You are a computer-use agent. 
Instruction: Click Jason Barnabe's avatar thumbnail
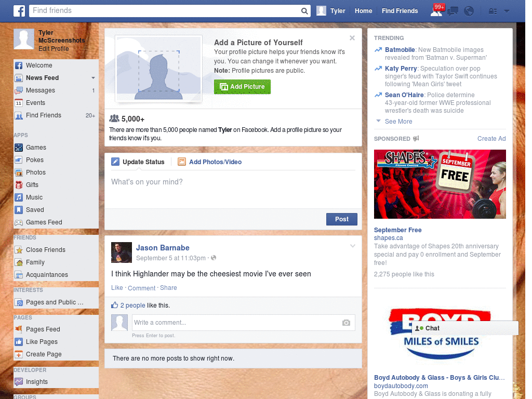(122, 252)
